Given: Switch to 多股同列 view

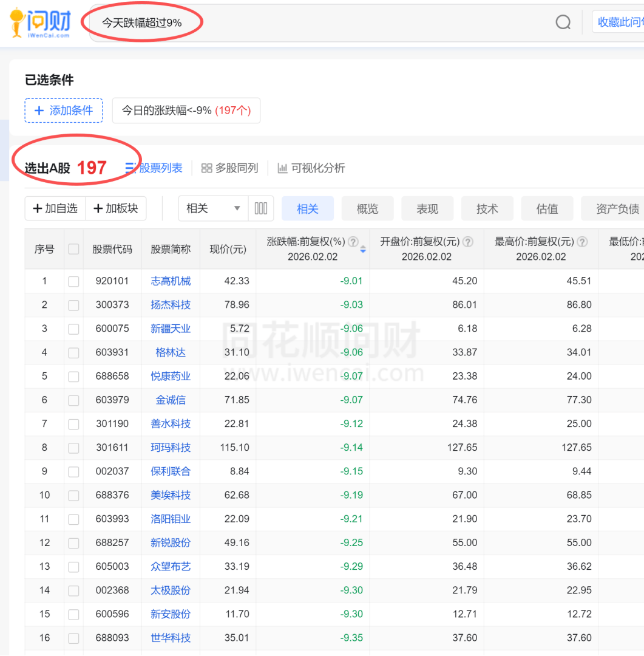Looking at the screenshot, I should pyautogui.click(x=229, y=168).
